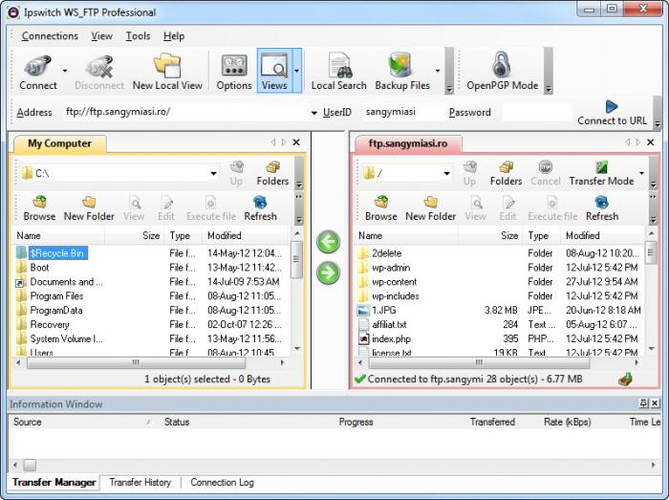Click Cancel in the remote pane
Image resolution: width=669 pixels, height=500 pixels.
[545, 173]
